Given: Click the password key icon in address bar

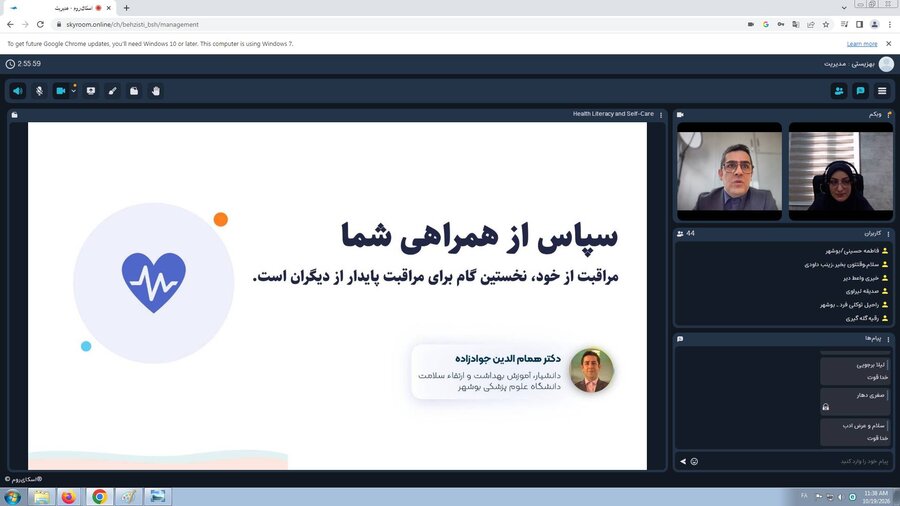Looking at the screenshot, I should [781, 25].
